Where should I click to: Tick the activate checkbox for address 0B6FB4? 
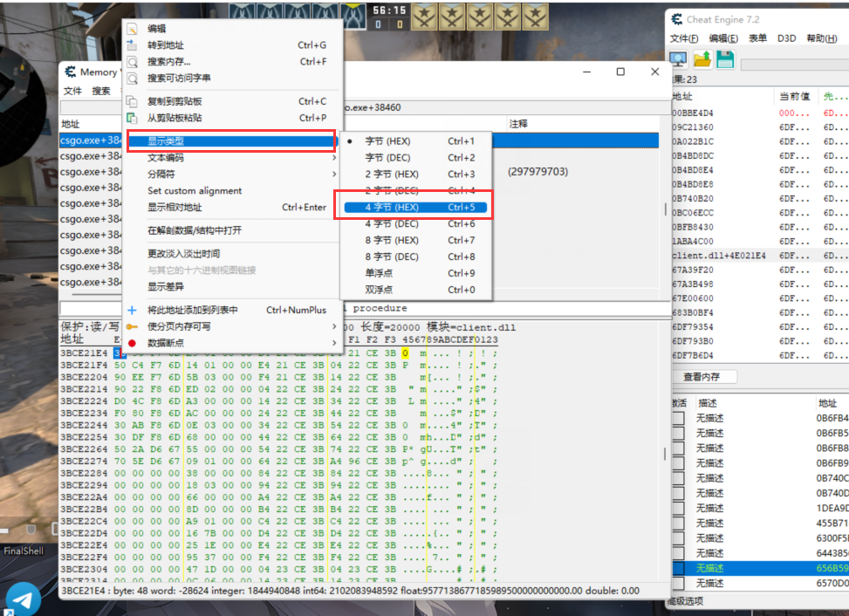click(678, 419)
